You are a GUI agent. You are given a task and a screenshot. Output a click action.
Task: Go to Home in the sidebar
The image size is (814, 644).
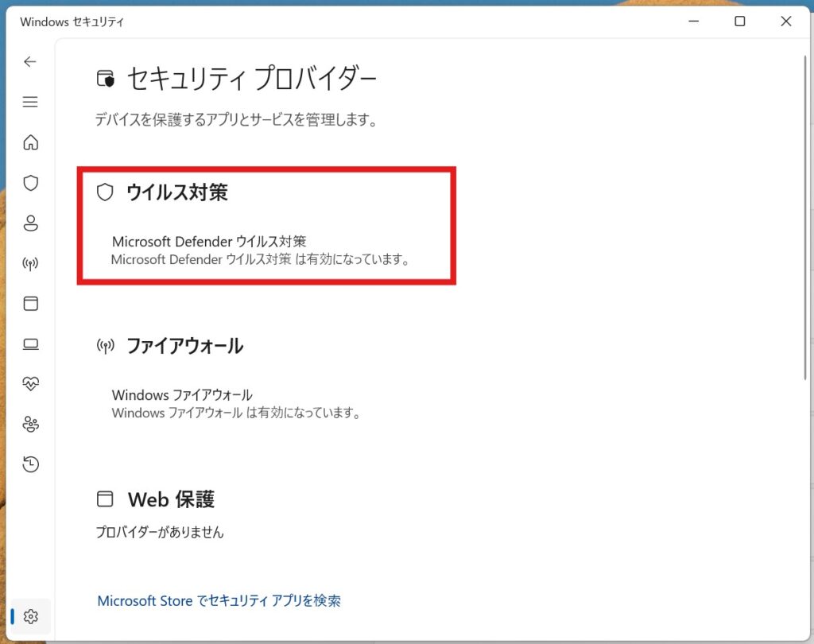[x=30, y=143]
